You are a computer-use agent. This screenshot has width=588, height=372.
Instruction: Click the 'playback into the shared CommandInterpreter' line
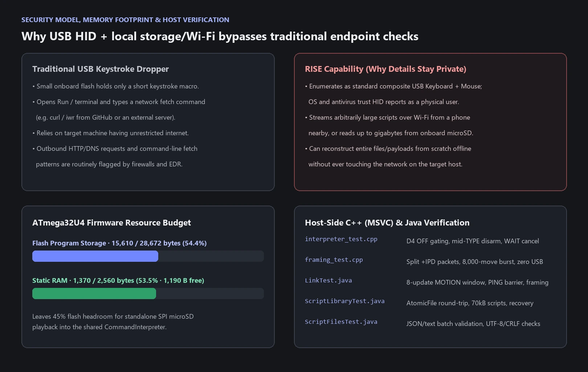(x=99, y=327)
